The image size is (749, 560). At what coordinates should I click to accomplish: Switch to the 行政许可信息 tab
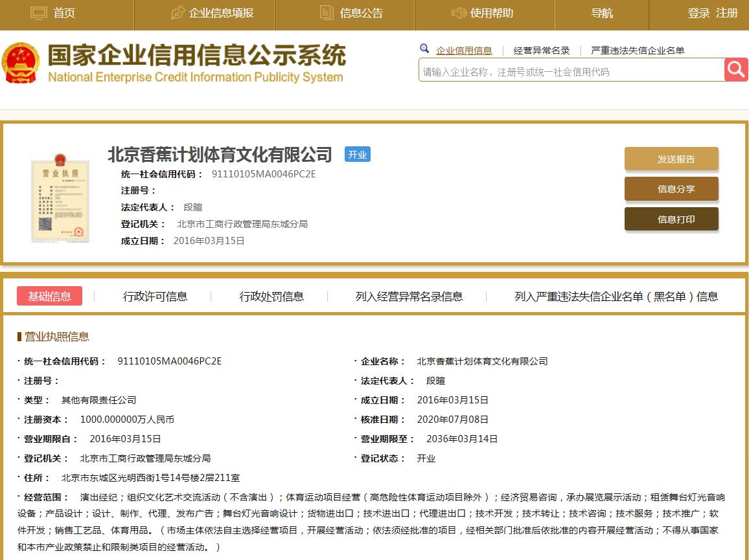(156, 297)
